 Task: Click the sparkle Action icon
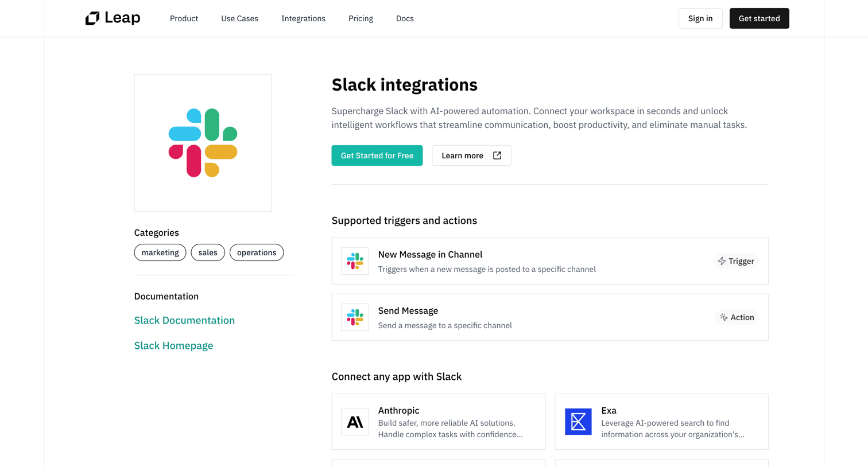[723, 317]
